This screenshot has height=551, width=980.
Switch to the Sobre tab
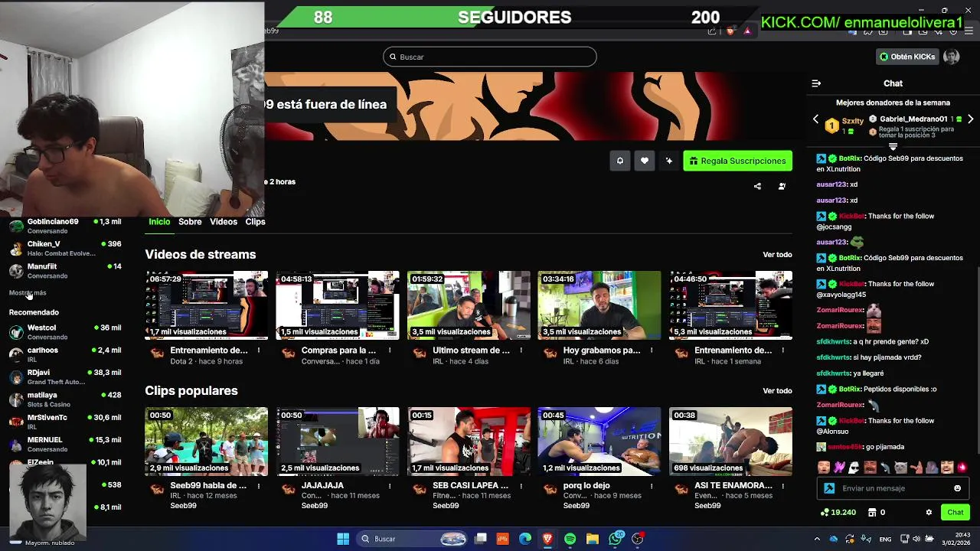(x=190, y=222)
